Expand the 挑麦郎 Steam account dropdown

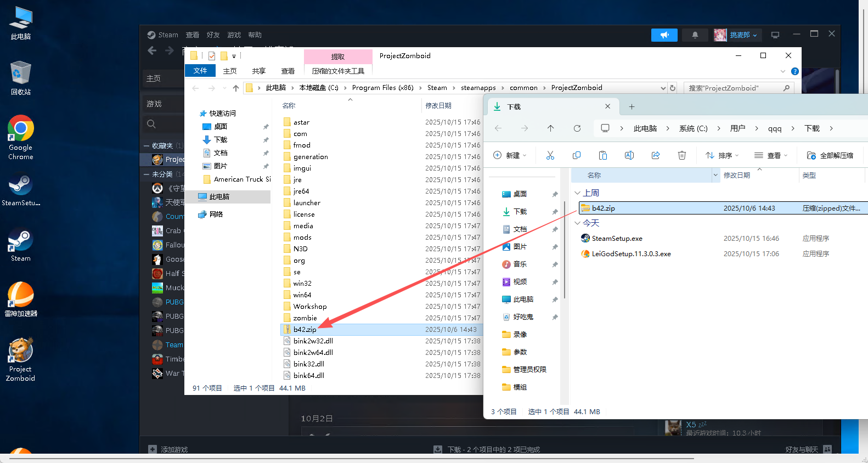pos(743,35)
